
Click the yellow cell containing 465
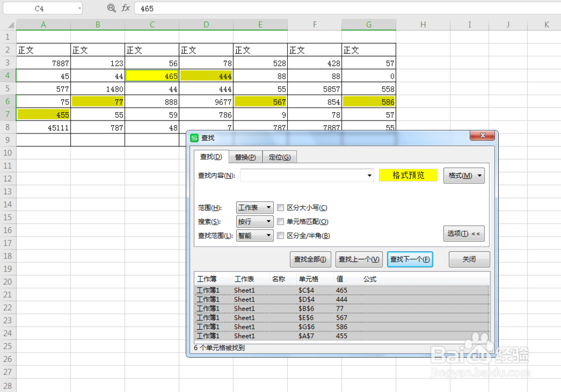(151, 76)
